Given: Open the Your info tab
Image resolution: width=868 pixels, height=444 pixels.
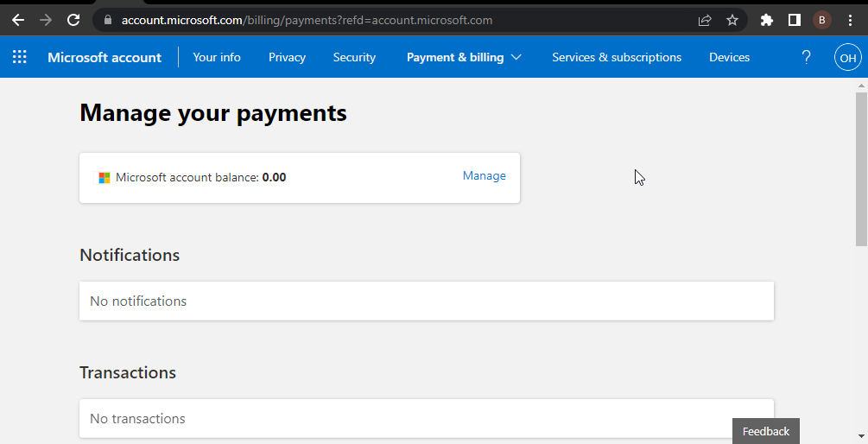Looking at the screenshot, I should 217,58.
